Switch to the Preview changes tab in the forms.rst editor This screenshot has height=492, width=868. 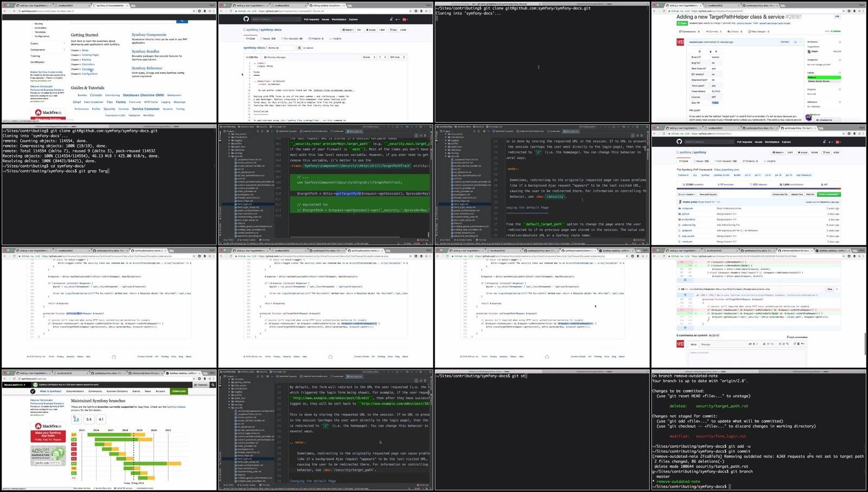275,57
